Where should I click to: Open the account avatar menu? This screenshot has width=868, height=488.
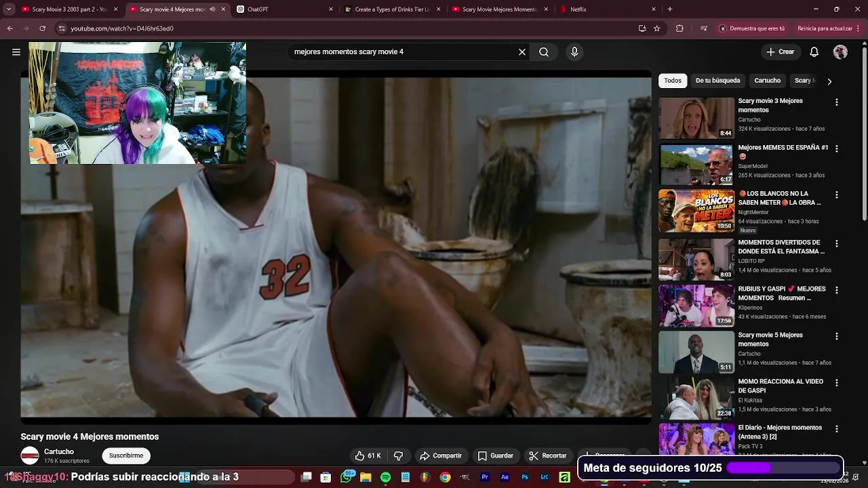(840, 52)
